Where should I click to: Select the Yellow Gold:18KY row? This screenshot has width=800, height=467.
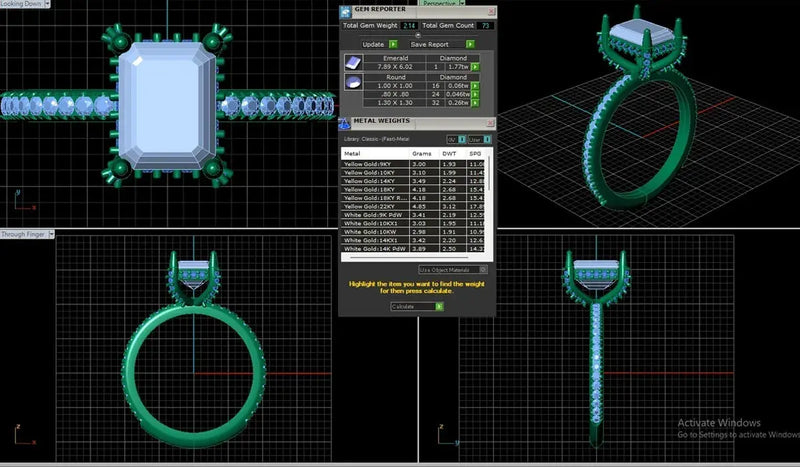click(x=413, y=189)
